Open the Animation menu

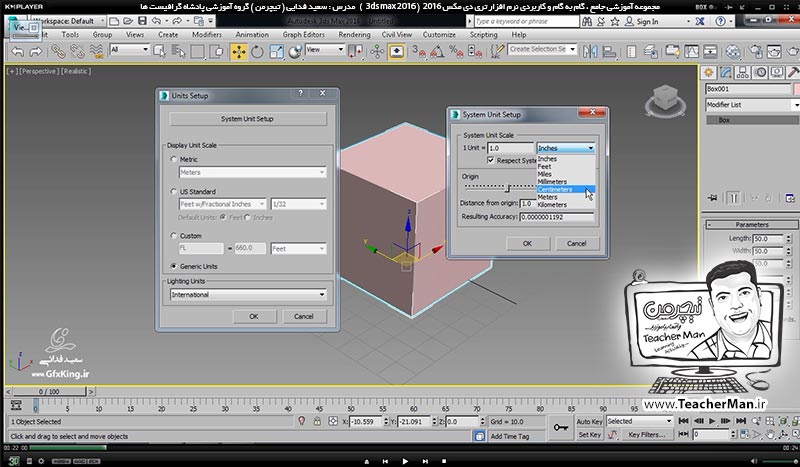point(252,35)
